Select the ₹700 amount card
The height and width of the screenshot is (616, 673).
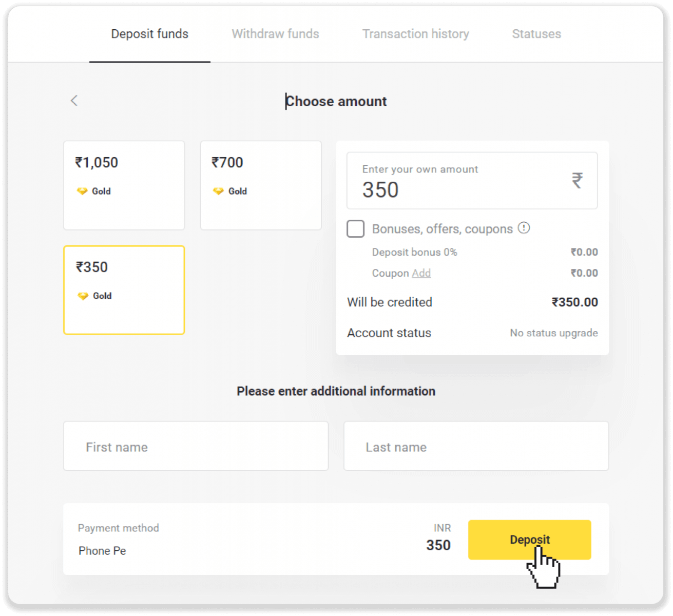pyautogui.click(x=261, y=185)
